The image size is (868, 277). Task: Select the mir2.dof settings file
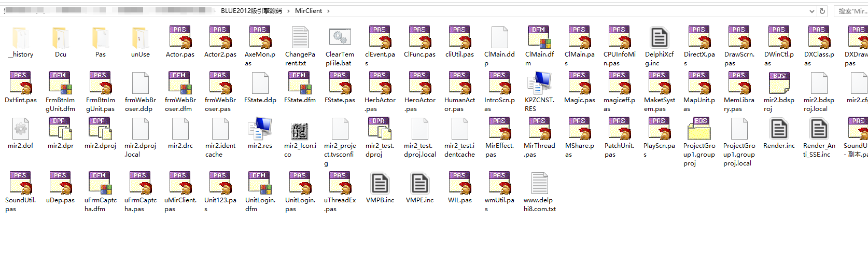click(21, 130)
